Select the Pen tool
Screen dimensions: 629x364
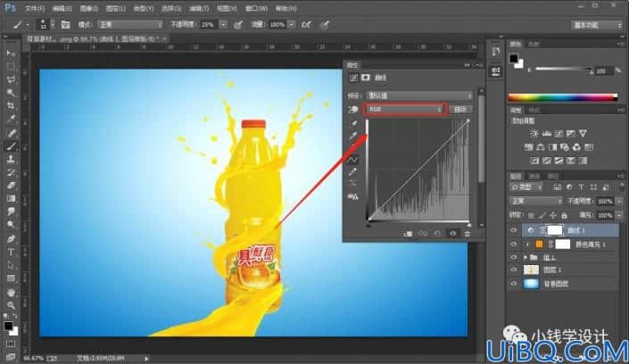coord(11,239)
